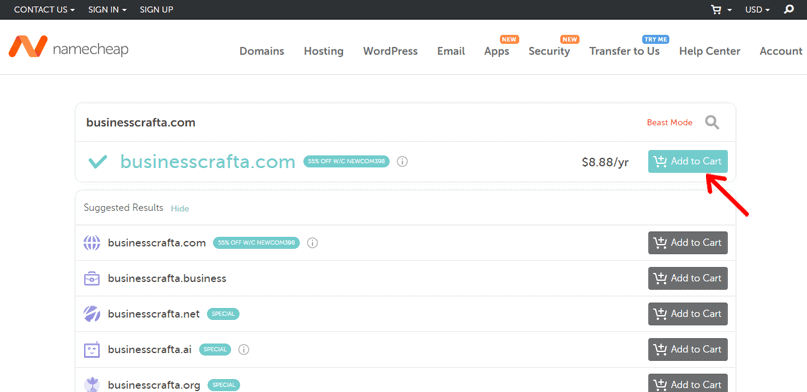Click info icon next to main businesscrafta.com result

(403, 162)
